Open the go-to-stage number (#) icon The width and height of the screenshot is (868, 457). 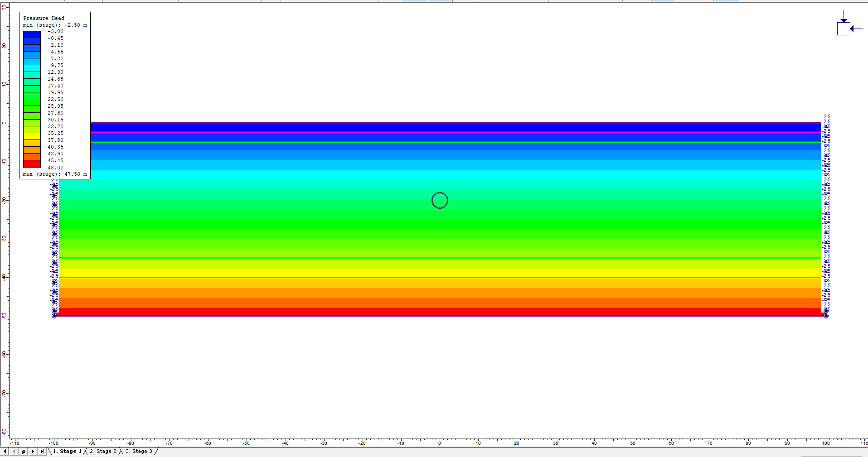23,451
